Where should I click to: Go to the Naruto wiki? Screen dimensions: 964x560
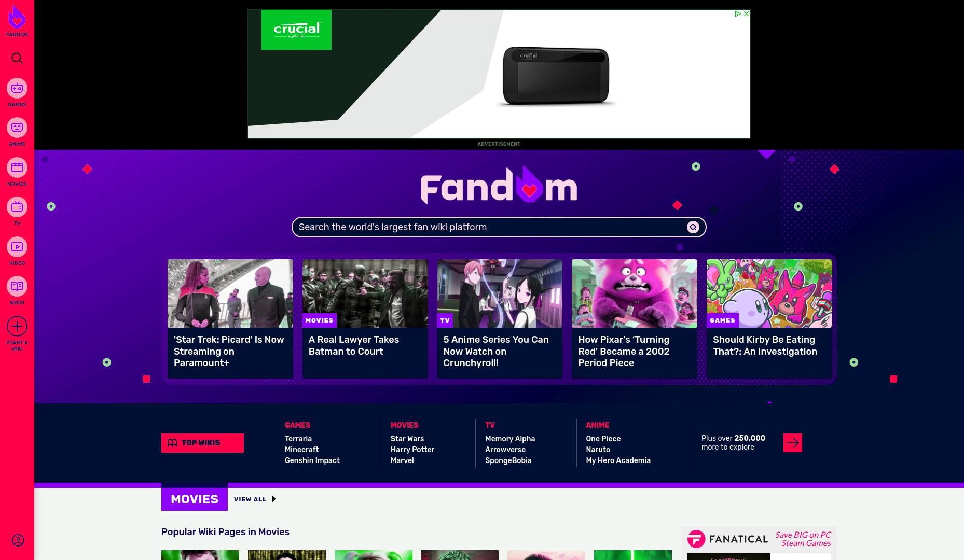(598, 450)
